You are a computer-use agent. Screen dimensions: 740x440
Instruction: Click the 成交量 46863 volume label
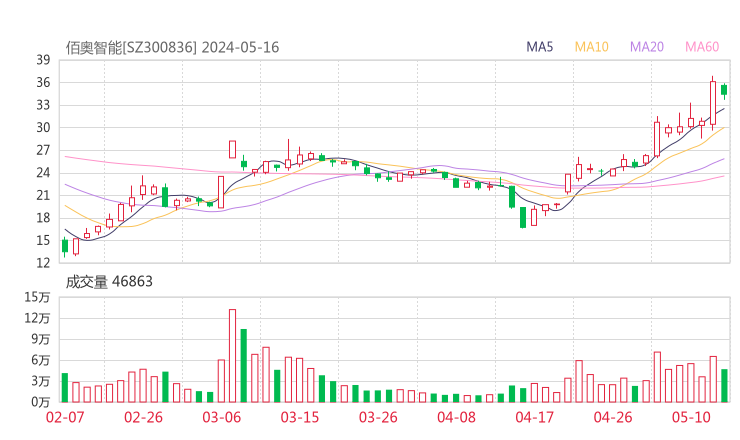click(x=109, y=282)
